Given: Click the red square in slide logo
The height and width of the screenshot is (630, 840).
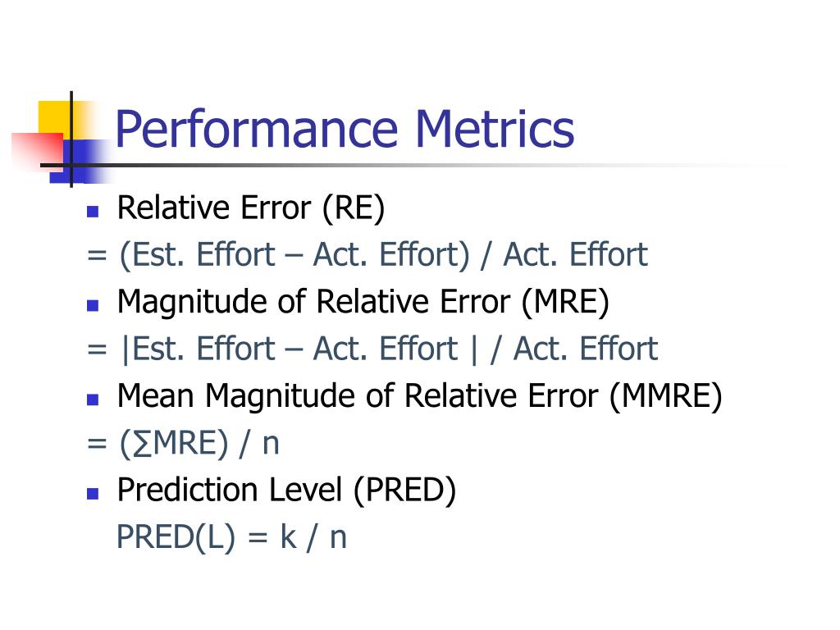Looking at the screenshot, I should pos(38,151).
